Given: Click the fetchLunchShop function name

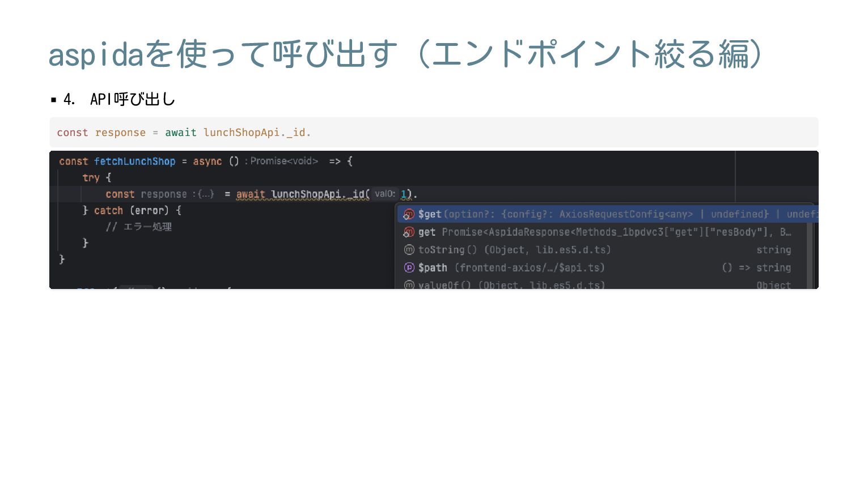Looking at the screenshot, I should point(135,161).
